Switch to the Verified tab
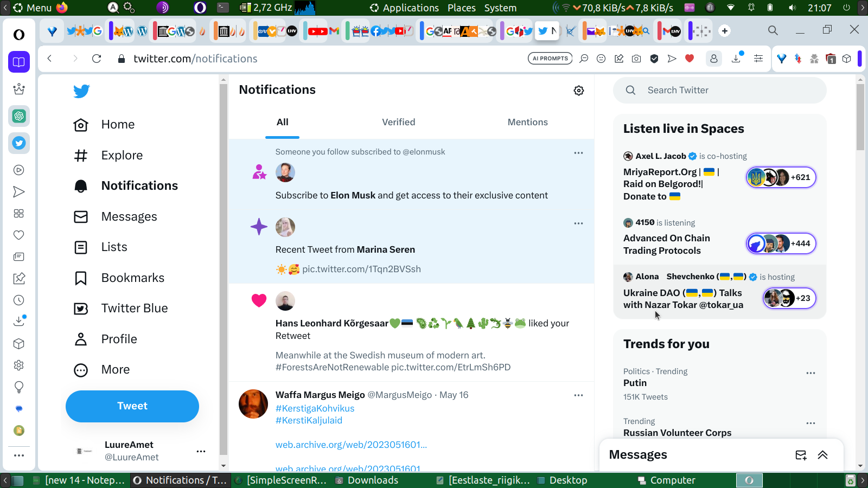Screen dimensions: 868x488 coord(399,123)
